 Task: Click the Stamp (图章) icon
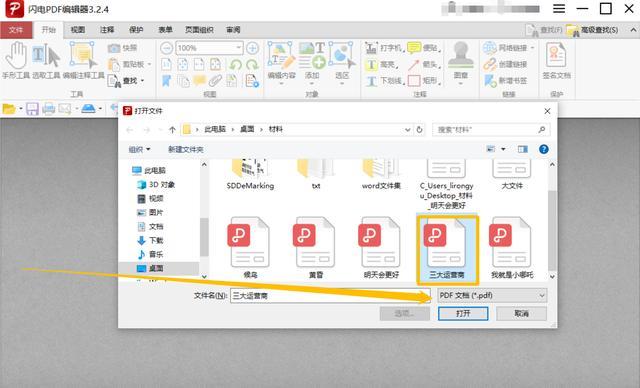click(x=460, y=60)
